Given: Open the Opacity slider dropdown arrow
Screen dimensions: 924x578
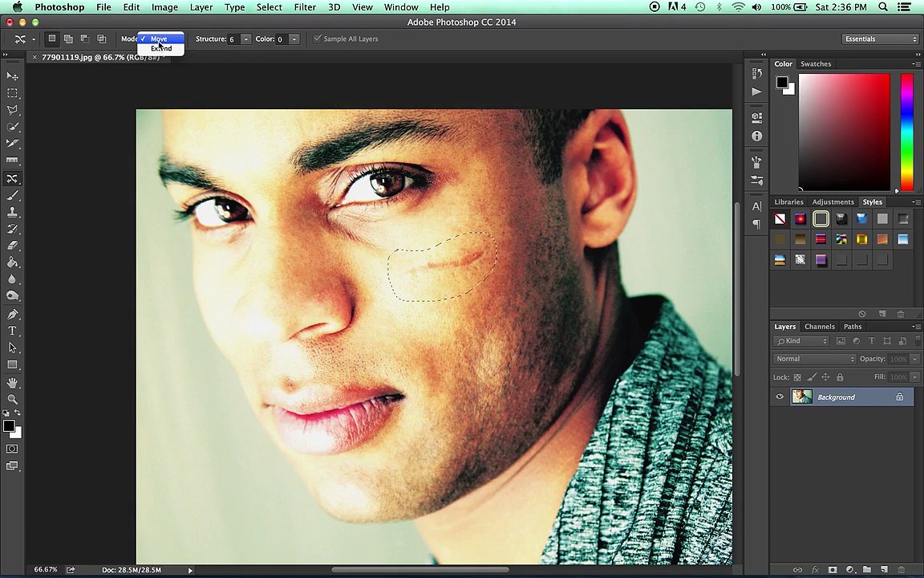Looking at the screenshot, I should [914, 359].
